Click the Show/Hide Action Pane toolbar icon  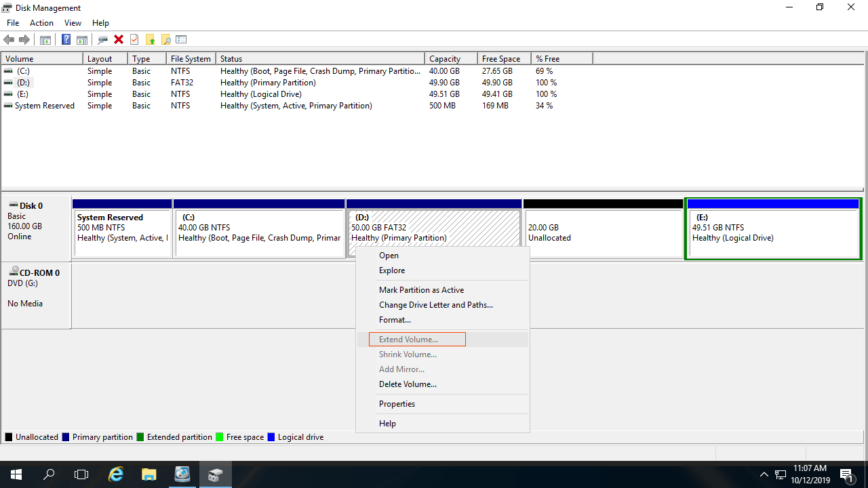[82, 39]
